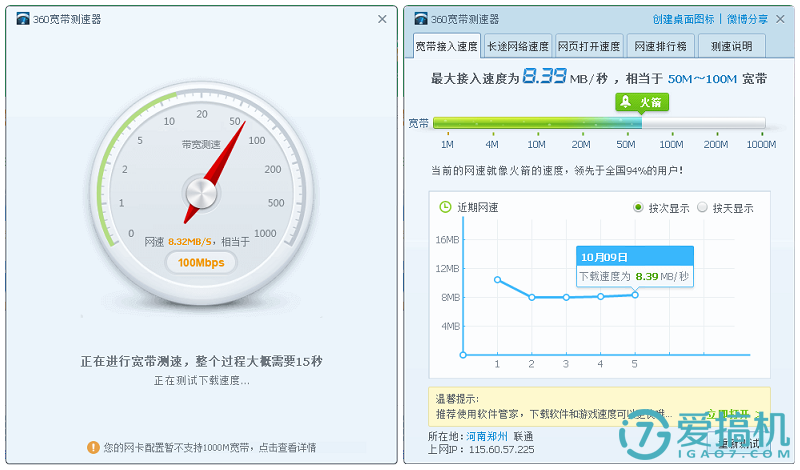This screenshot has height=470, width=800.
Task: Open the 网速排行榜 tab
Action: (x=660, y=46)
